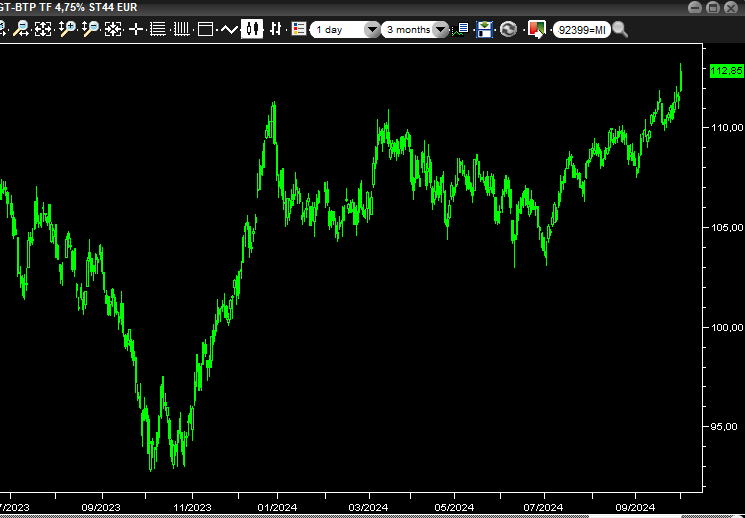This screenshot has height=518, width=745.
Task: Click the window panel layout icon
Action: (x=206, y=29)
